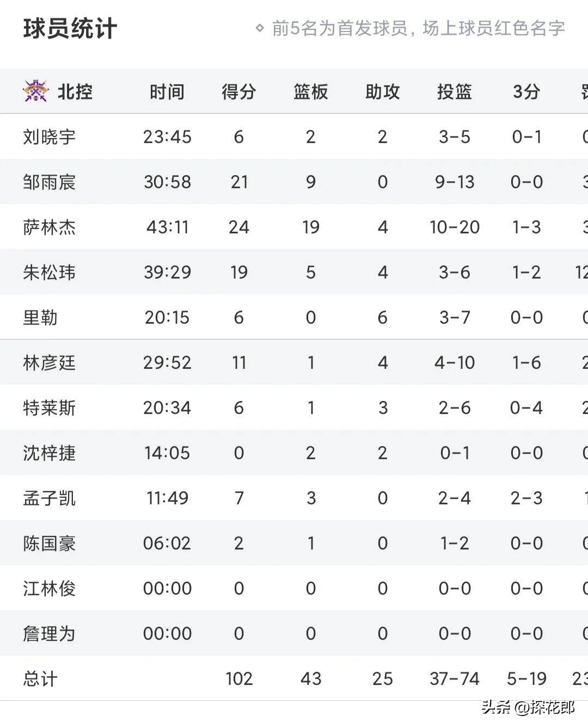
Task: Open player 刘晓宇's name link
Action: (49, 137)
